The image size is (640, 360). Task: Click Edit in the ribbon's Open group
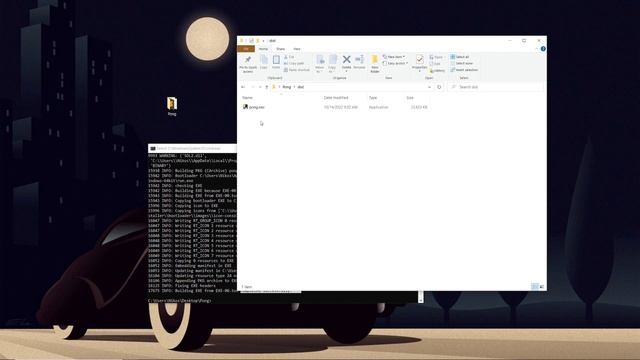click(435, 64)
